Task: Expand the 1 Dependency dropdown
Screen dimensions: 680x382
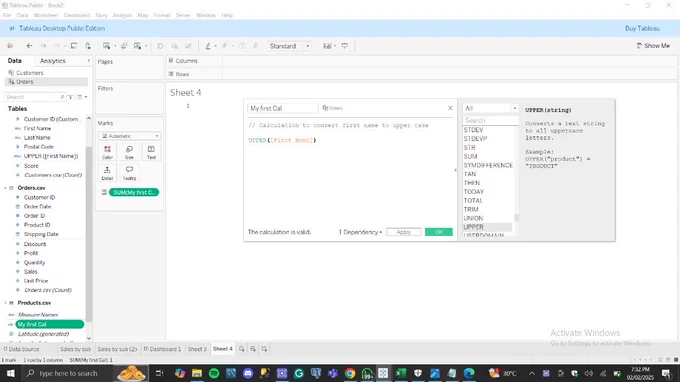Action: coord(360,232)
